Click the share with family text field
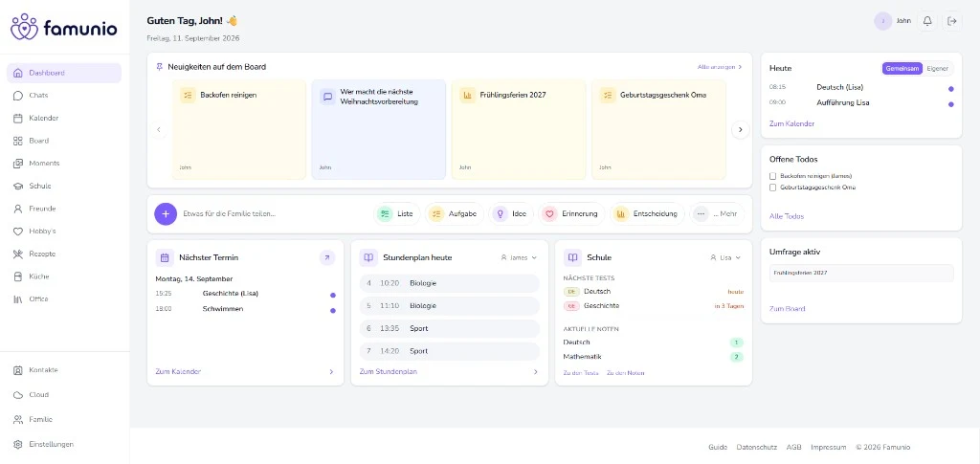Image resolution: width=980 pixels, height=464 pixels. (x=275, y=213)
